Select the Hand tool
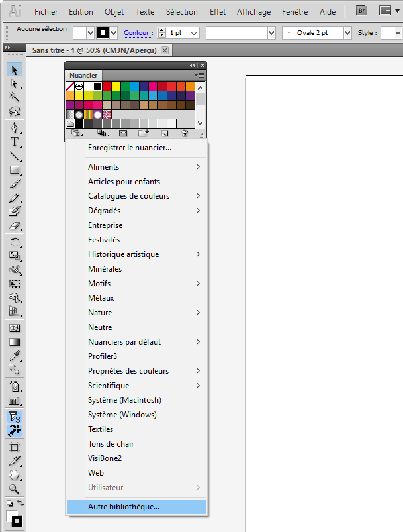This screenshot has width=403, height=532. pos(15,474)
